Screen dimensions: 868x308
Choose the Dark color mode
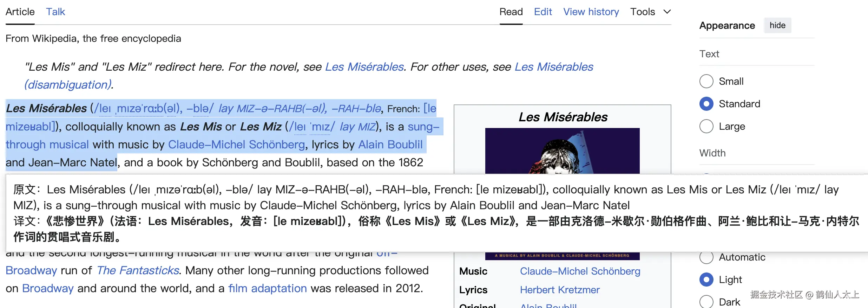point(706,302)
